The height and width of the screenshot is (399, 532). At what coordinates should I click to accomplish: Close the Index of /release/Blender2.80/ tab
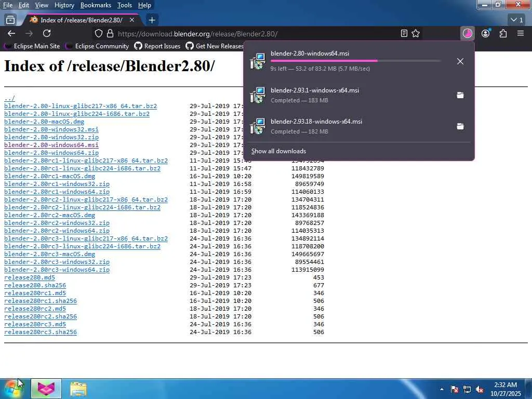132,20
